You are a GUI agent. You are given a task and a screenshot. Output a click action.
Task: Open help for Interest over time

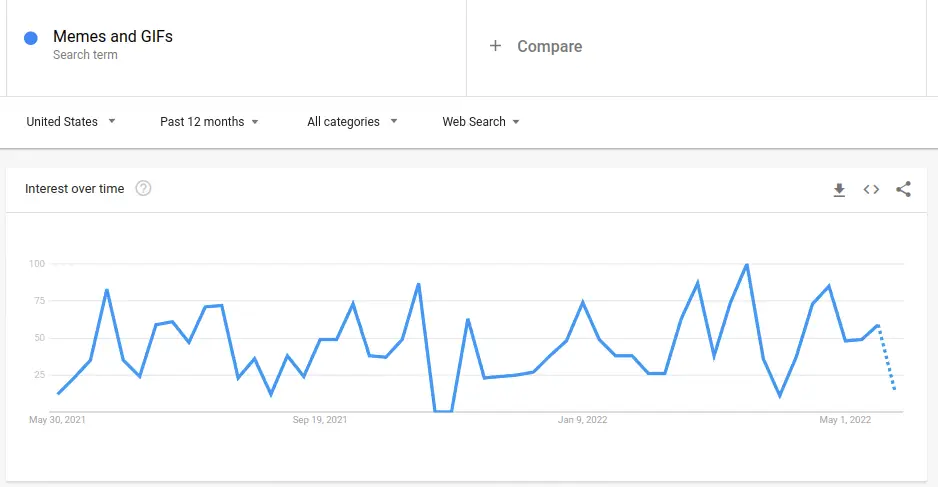pyautogui.click(x=143, y=188)
